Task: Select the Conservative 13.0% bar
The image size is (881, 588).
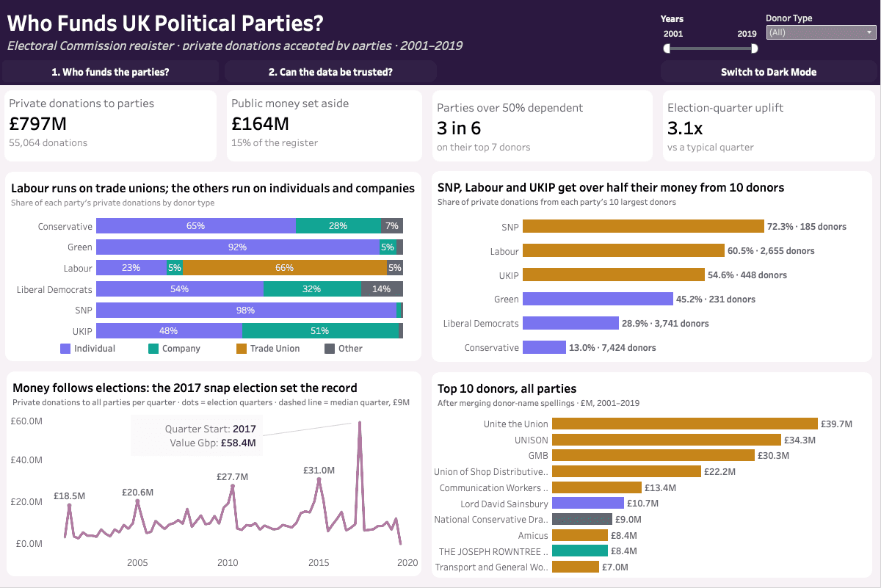Action: [544, 347]
